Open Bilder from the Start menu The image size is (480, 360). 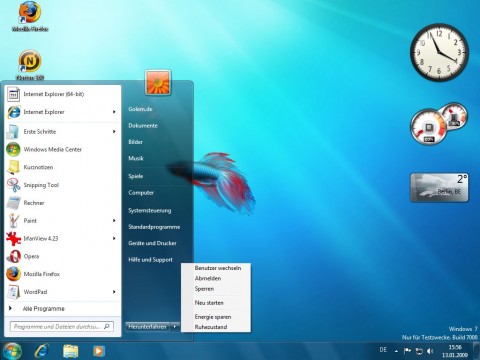[x=135, y=142]
